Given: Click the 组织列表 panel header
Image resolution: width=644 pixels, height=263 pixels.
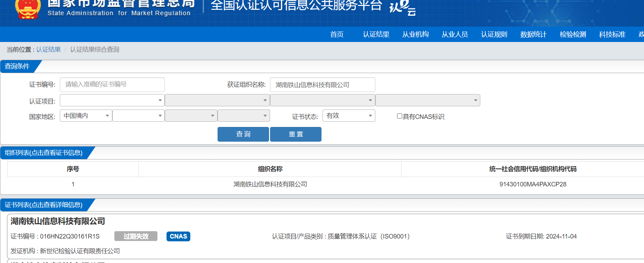Looking at the screenshot, I should pos(44,153).
